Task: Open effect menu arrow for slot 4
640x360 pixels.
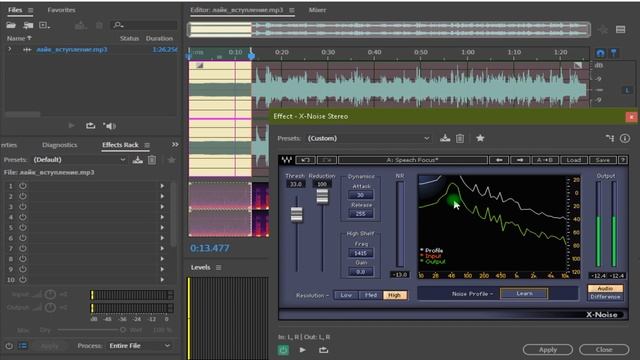Action: (x=162, y=217)
